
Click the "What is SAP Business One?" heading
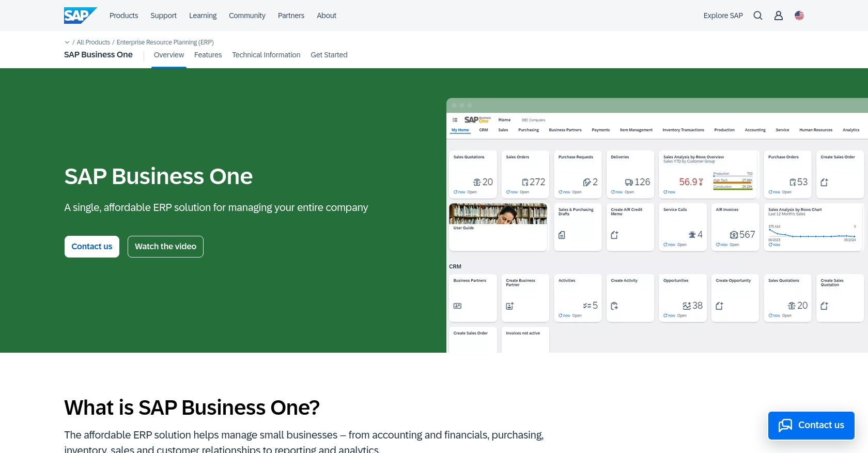coord(192,407)
